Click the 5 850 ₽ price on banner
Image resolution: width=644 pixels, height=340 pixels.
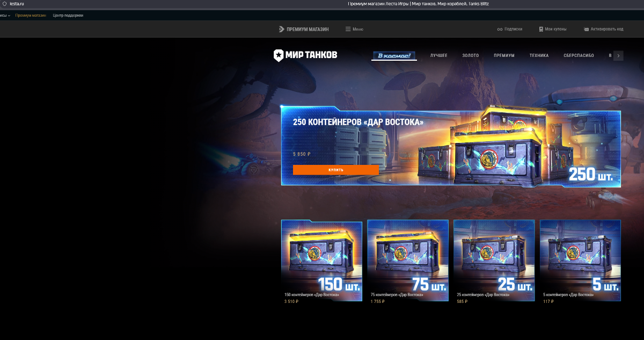302,154
